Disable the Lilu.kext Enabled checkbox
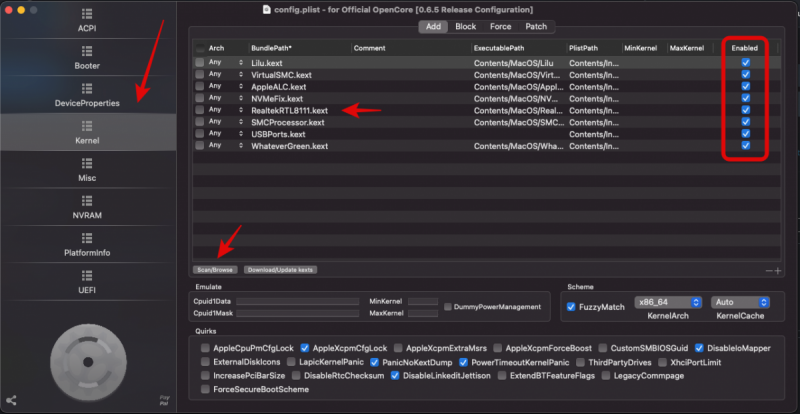Screen dimensions: 800x414 [x=745, y=62]
